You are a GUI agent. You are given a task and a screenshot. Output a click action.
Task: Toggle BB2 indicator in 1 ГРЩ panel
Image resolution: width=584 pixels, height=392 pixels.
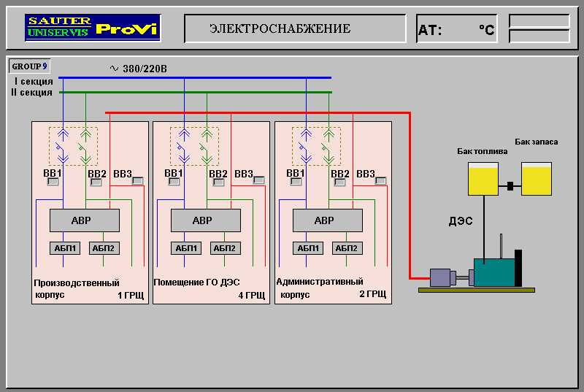96,182
